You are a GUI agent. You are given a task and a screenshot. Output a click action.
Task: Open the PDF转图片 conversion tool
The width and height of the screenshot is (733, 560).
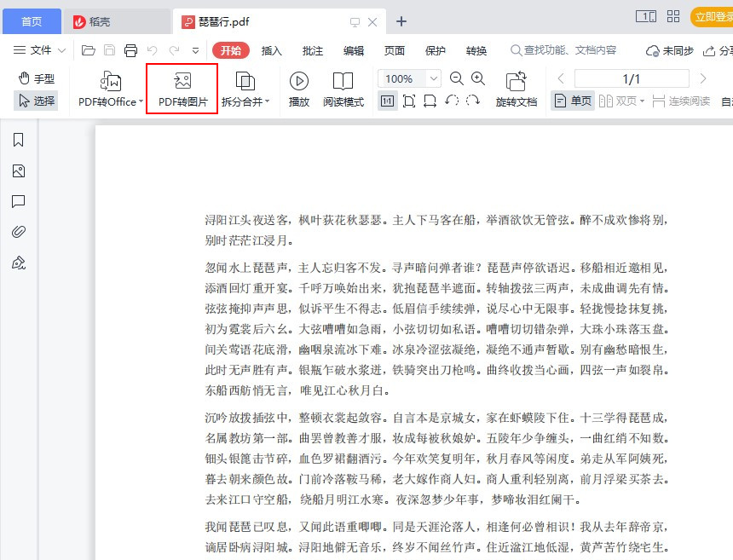coord(182,88)
